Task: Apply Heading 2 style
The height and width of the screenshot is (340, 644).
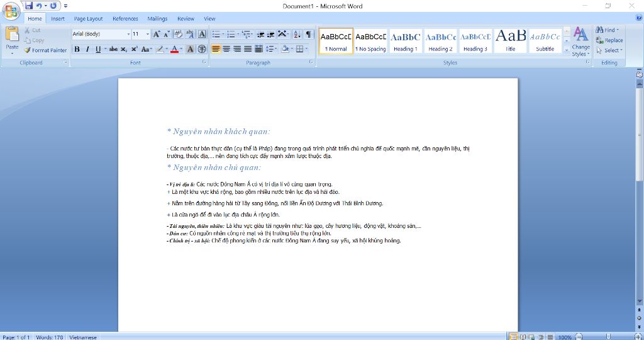Action: tap(440, 41)
